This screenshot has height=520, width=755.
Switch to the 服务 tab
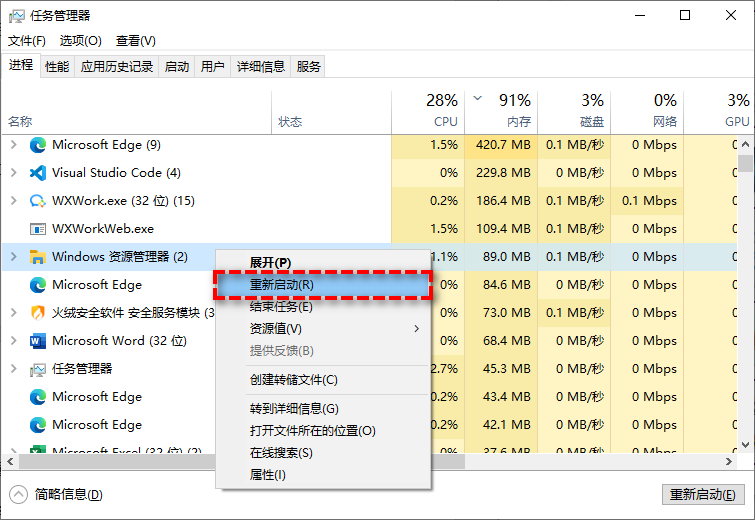[x=308, y=66]
